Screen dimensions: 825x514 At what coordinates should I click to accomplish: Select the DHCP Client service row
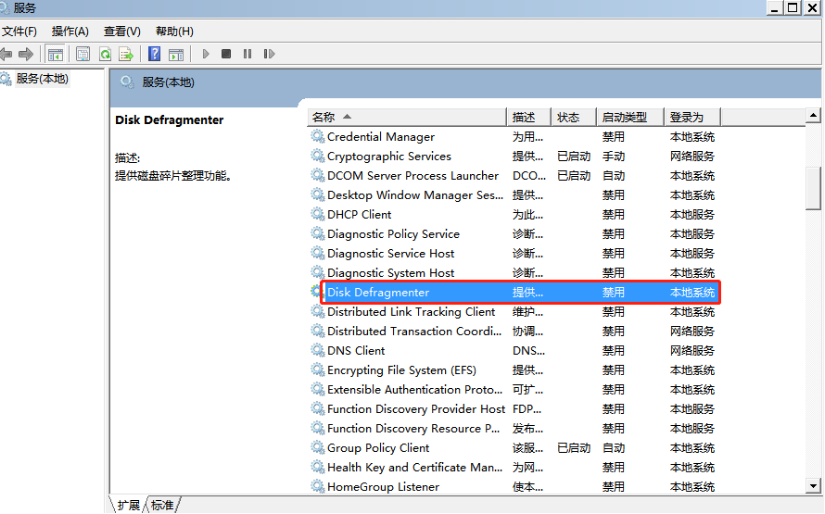(x=359, y=215)
